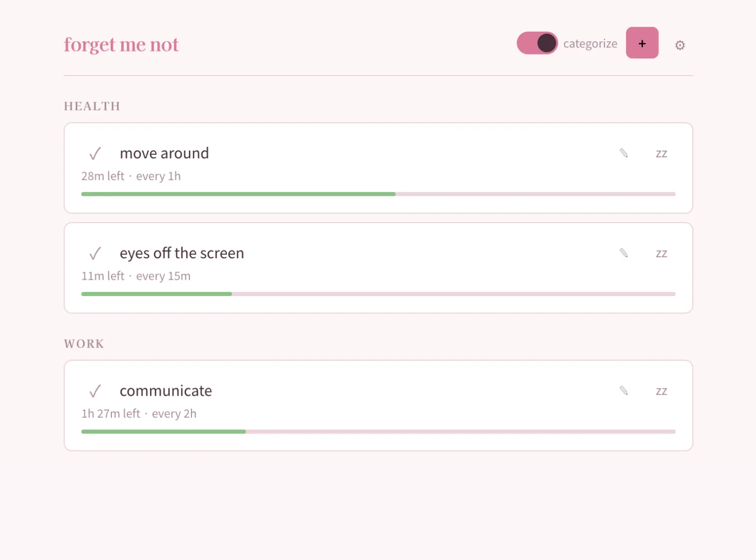
Task: Complete "eyes off the screen" with its checkmark
Action: pyautogui.click(x=94, y=253)
